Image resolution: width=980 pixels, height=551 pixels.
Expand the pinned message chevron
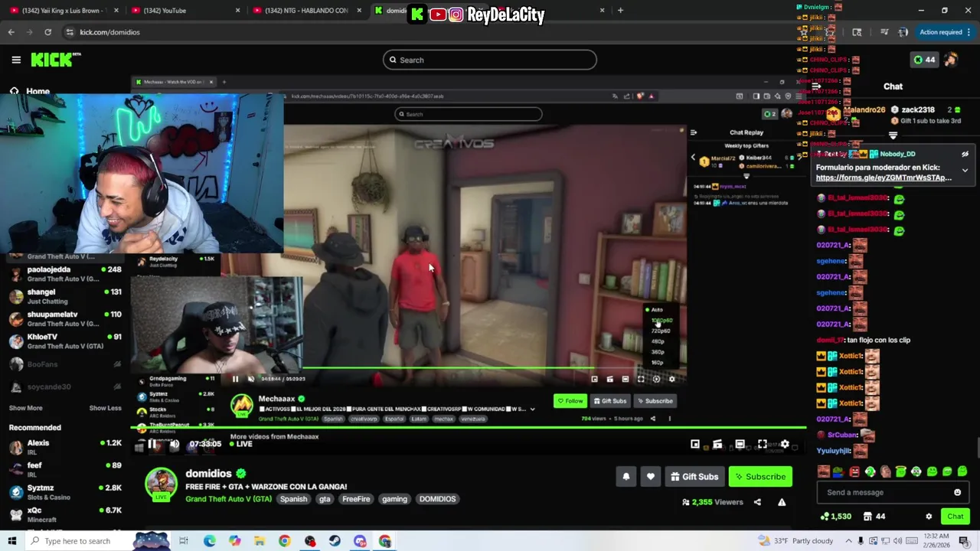tap(965, 170)
